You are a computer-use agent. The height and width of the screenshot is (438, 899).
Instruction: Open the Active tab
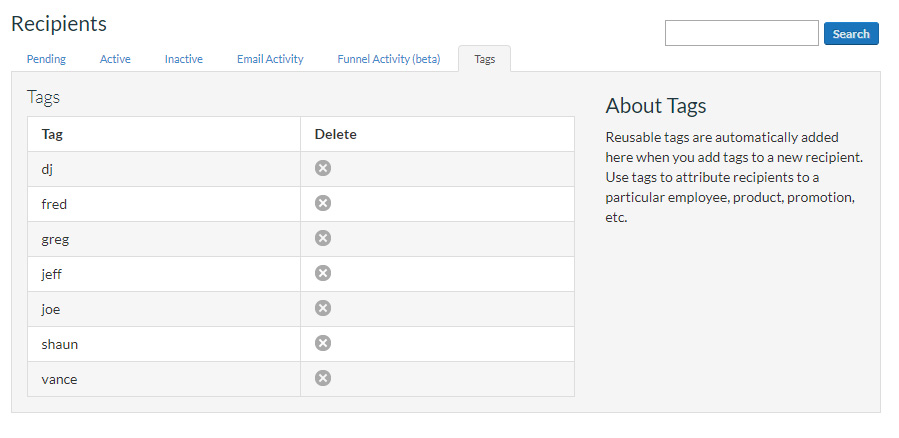(x=115, y=59)
